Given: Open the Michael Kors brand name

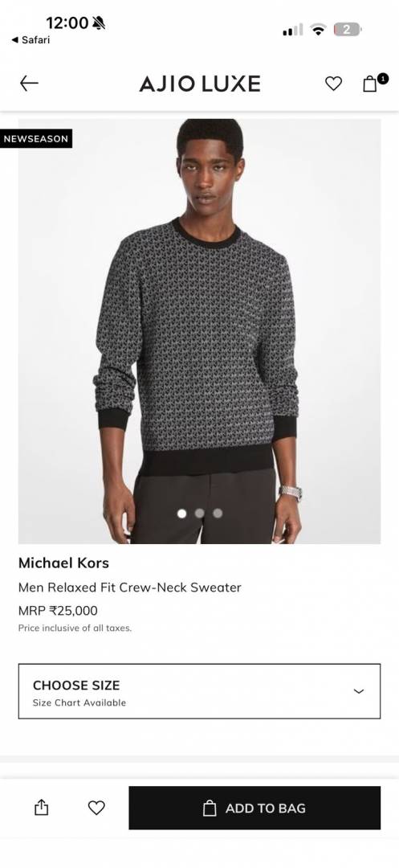Looking at the screenshot, I should point(63,563).
